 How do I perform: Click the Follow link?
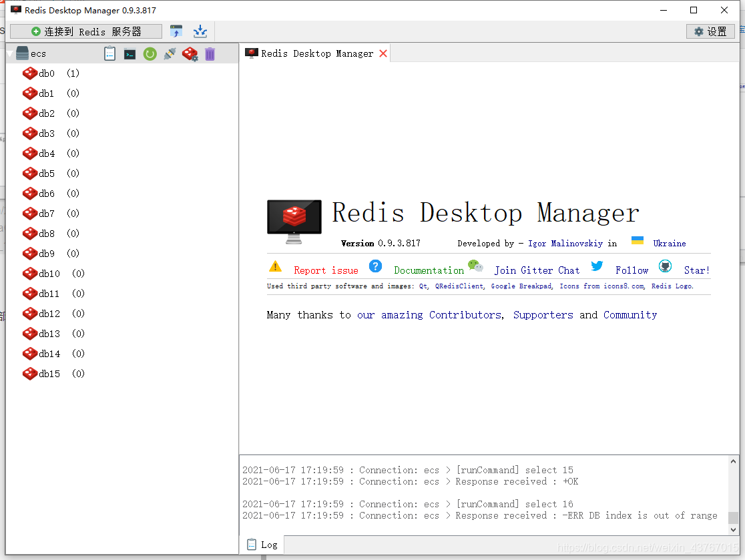coord(632,270)
